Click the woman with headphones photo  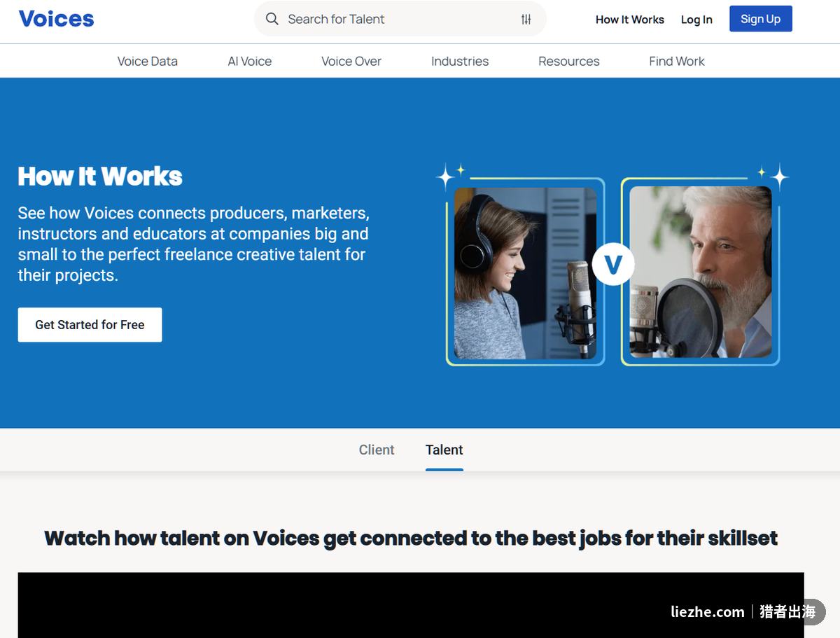525,272
